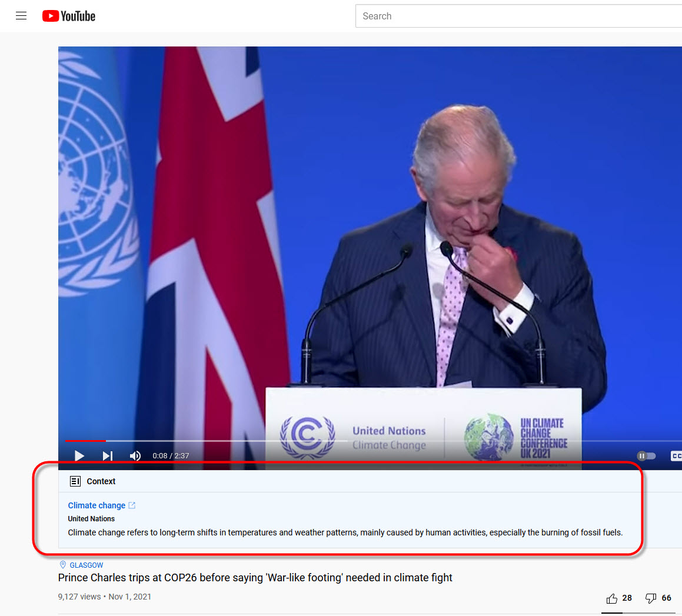The height and width of the screenshot is (616, 682).
Task: Click the external link icon beside Climate change
Action: click(x=132, y=505)
